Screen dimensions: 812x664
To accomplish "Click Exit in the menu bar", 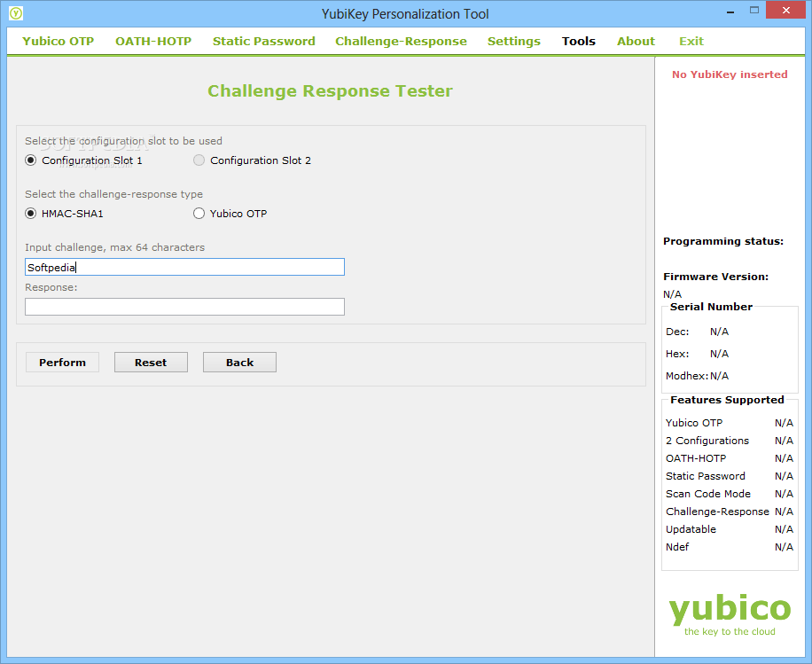I will pyautogui.click(x=691, y=42).
